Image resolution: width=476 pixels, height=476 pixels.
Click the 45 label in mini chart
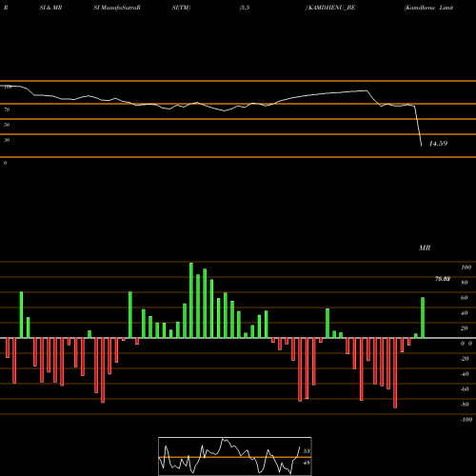click(307, 463)
